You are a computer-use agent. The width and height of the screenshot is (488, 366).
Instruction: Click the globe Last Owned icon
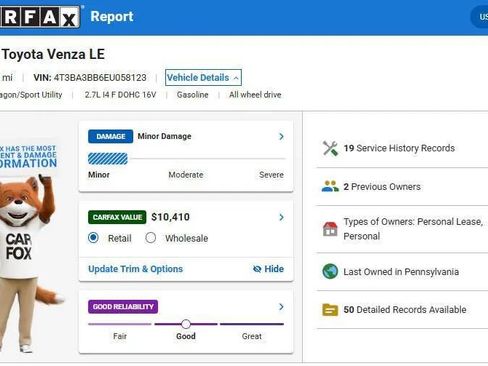pos(330,271)
